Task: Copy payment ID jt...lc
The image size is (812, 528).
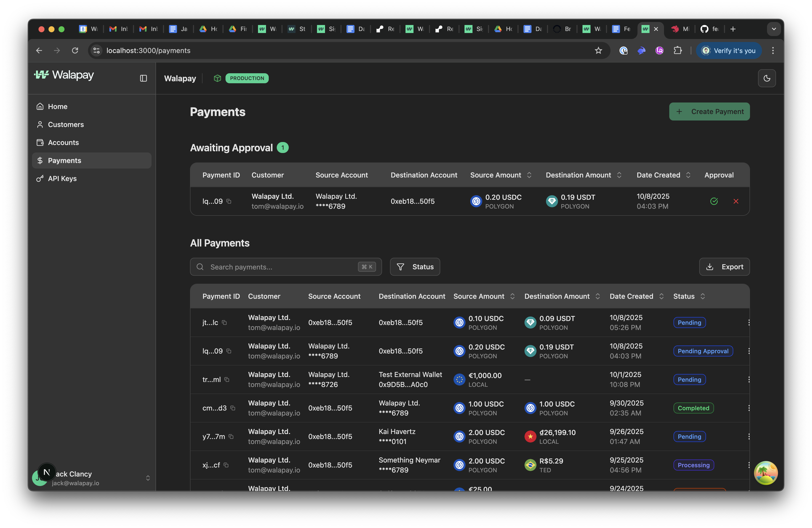Action: (224, 322)
